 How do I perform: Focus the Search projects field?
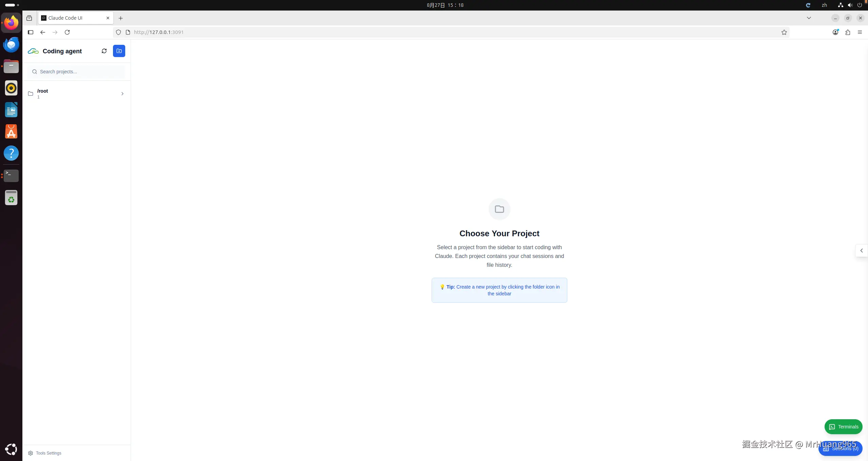78,72
